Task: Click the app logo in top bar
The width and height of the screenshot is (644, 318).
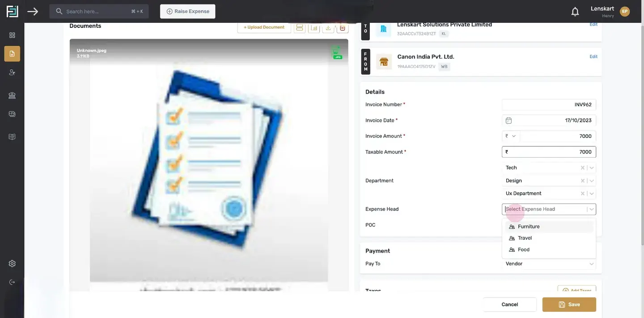Action: pos(12,11)
